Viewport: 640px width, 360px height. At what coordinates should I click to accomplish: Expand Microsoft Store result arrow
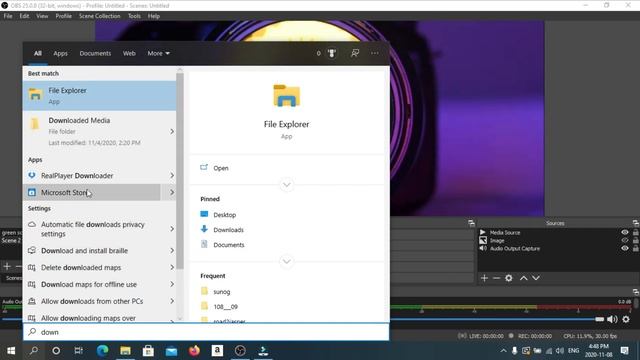pos(172,192)
